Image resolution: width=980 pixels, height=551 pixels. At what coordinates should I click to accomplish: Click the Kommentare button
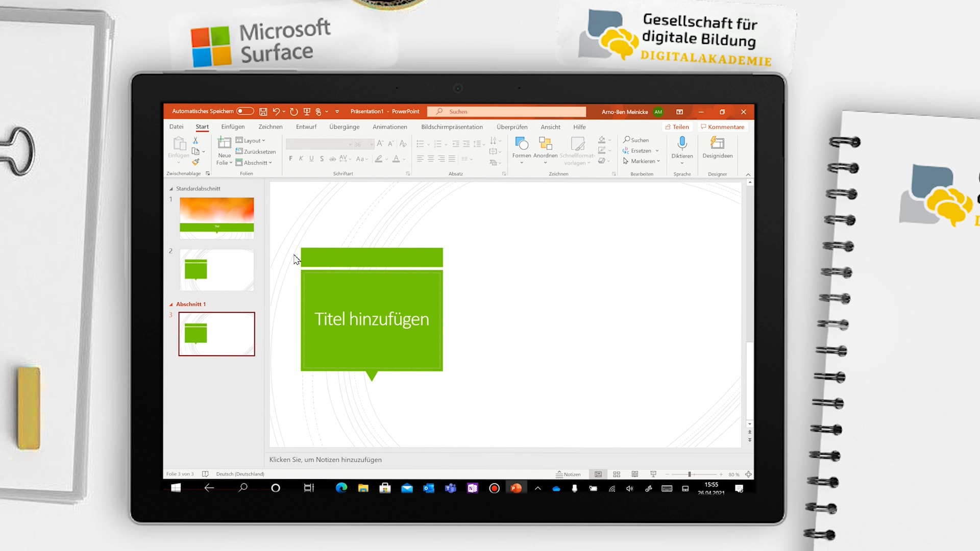722,127
